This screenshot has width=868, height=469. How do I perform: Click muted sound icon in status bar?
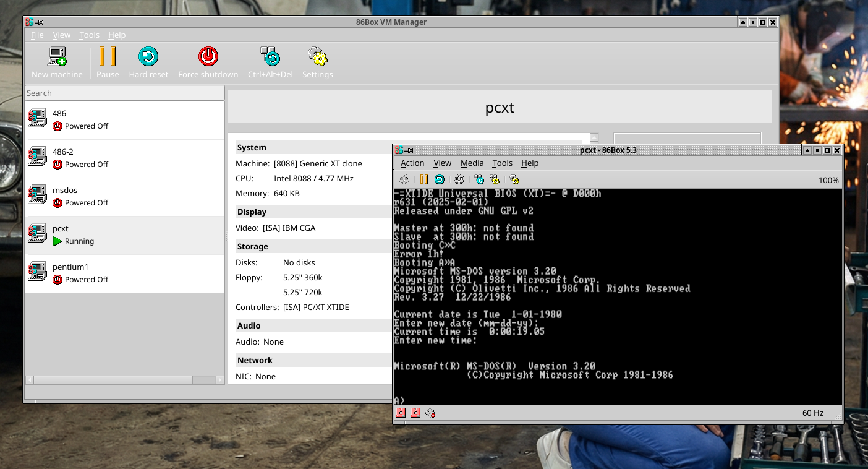431,413
